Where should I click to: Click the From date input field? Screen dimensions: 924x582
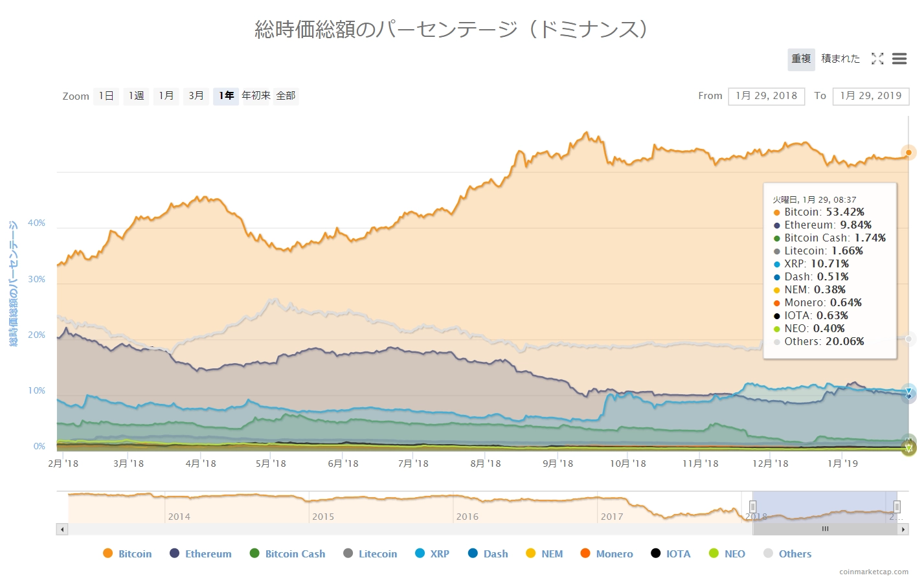click(767, 96)
